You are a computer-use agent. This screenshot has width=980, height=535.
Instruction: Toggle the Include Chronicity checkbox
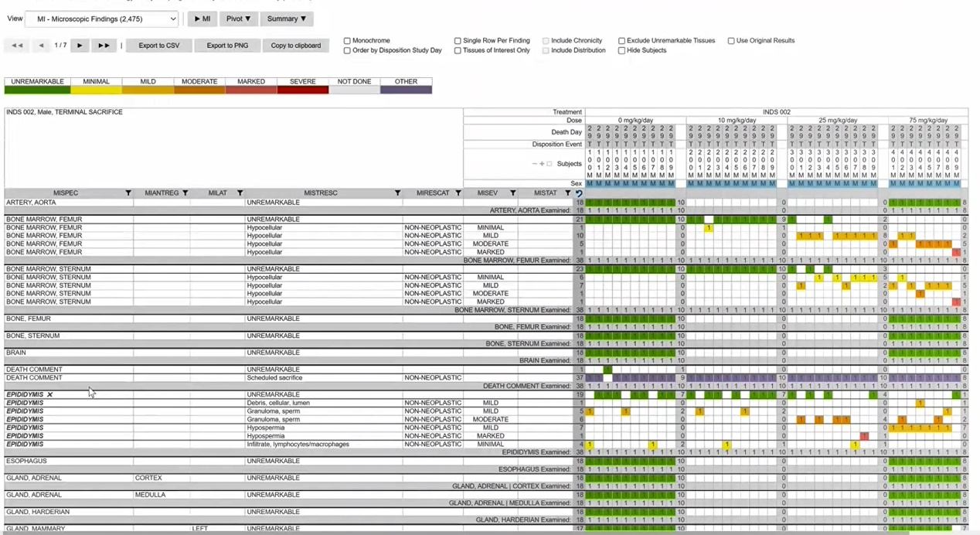[546, 41]
